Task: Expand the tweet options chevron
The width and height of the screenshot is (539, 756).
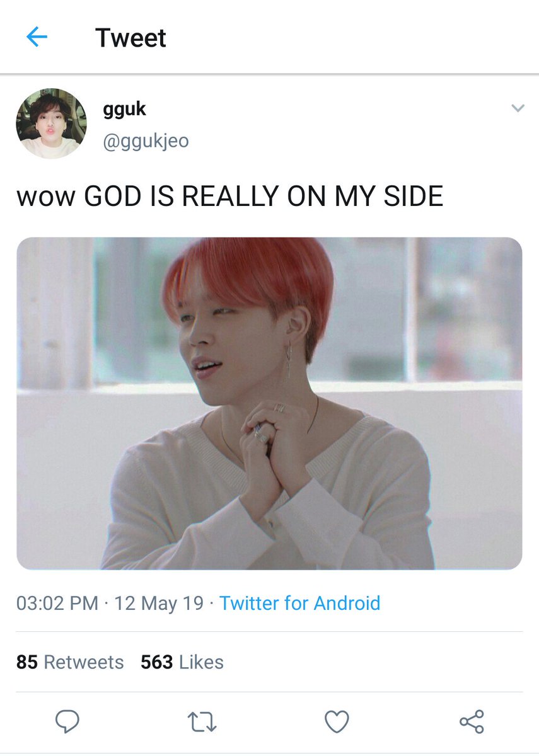Action: point(518,108)
